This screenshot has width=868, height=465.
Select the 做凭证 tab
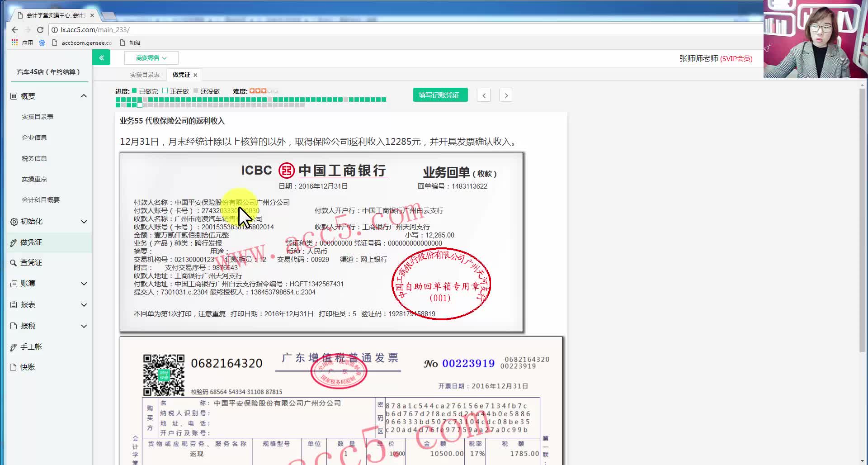(x=181, y=75)
